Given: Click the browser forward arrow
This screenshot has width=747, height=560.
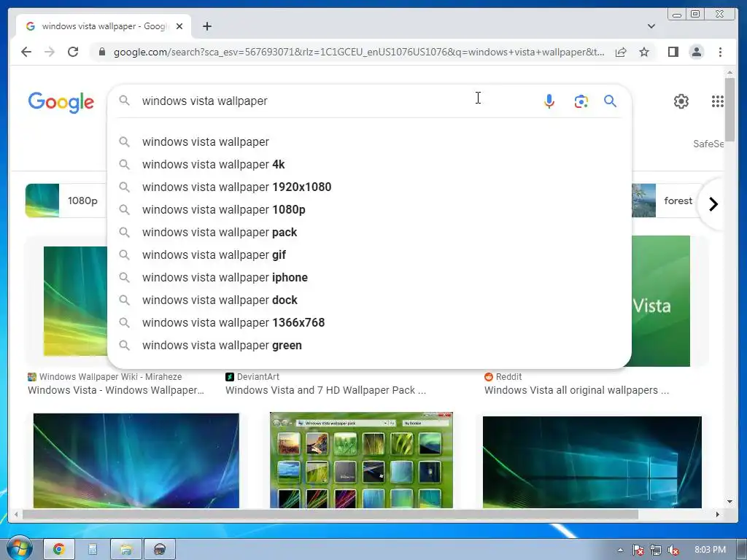Looking at the screenshot, I should (50, 52).
